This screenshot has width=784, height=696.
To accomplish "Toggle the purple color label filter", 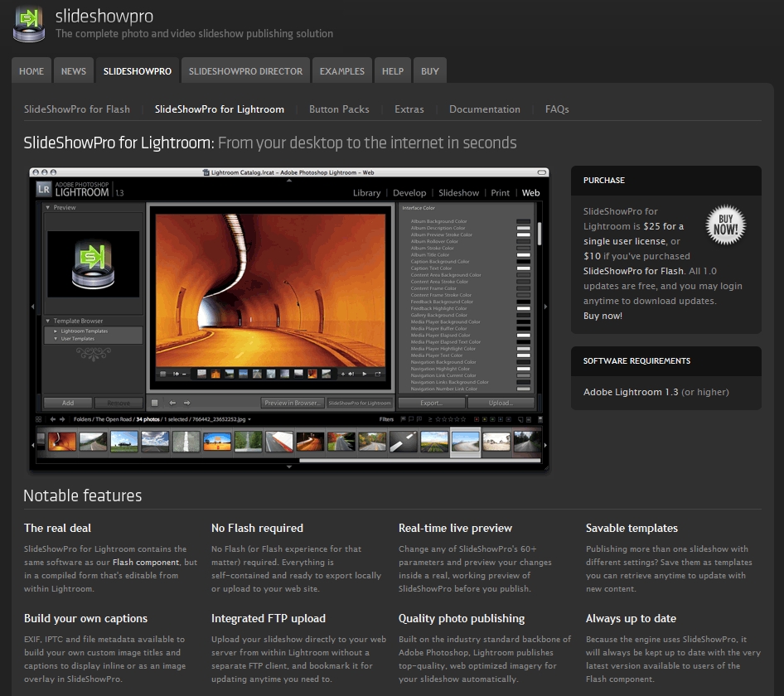I will pos(509,419).
